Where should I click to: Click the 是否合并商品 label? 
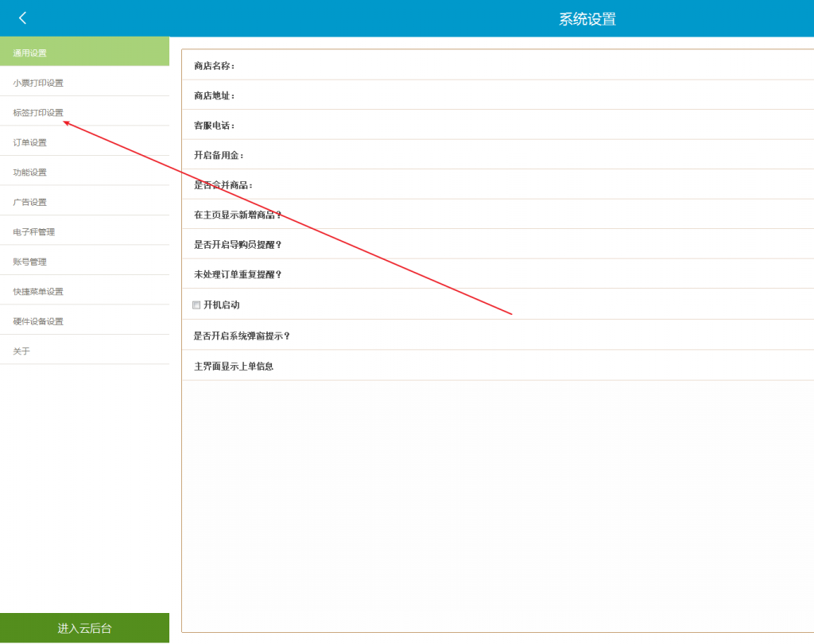pyautogui.click(x=223, y=185)
